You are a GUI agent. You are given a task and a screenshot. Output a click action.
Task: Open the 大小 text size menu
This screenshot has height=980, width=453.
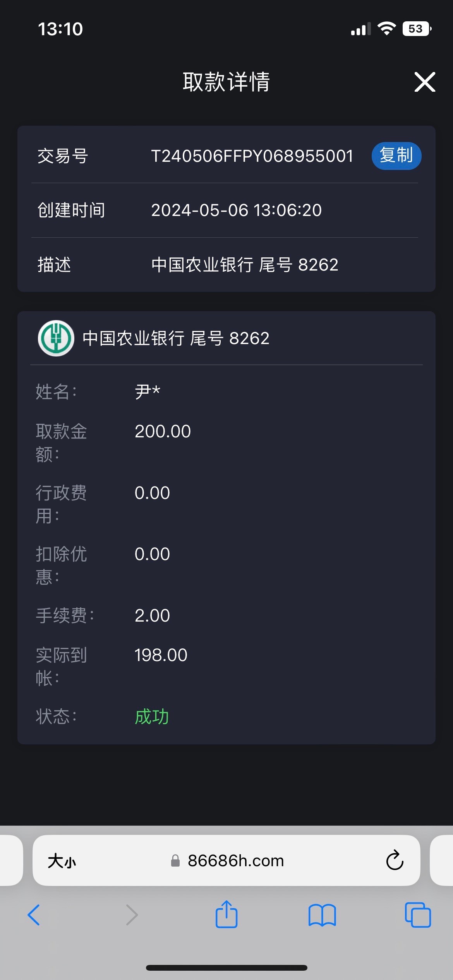[62, 861]
